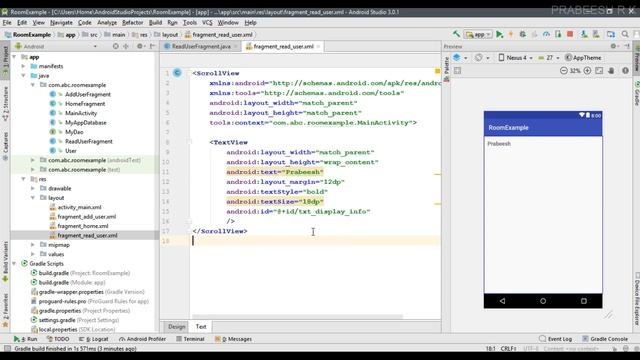Open the app run configuration dropdown
Screen dimensions: 640x360
(478, 35)
